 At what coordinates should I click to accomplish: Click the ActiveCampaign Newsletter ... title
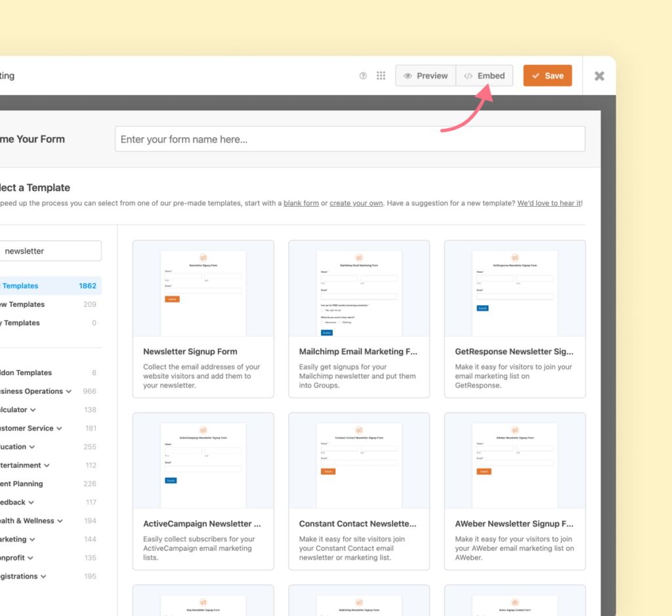pos(202,524)
